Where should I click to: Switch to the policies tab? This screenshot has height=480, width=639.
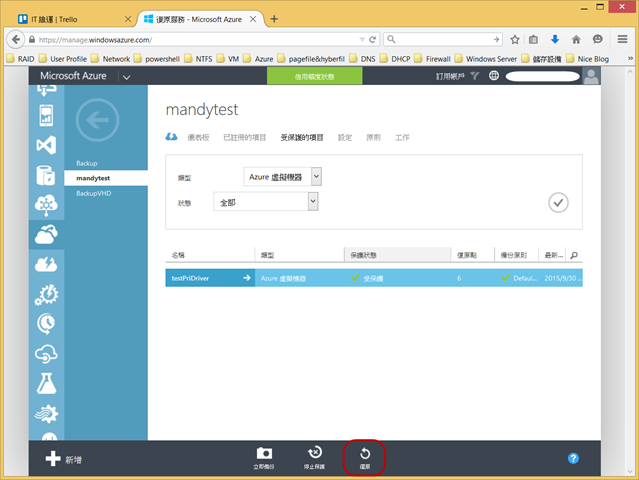click(x=373, y=138)
